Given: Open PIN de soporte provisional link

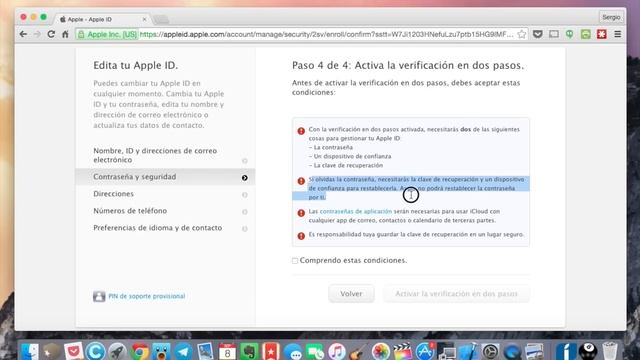Looking at the screenshot, I should (147, 296).
